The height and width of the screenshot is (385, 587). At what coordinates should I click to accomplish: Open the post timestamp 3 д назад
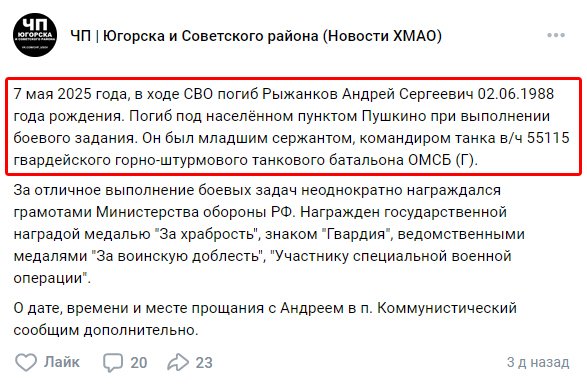click(538, 362)
